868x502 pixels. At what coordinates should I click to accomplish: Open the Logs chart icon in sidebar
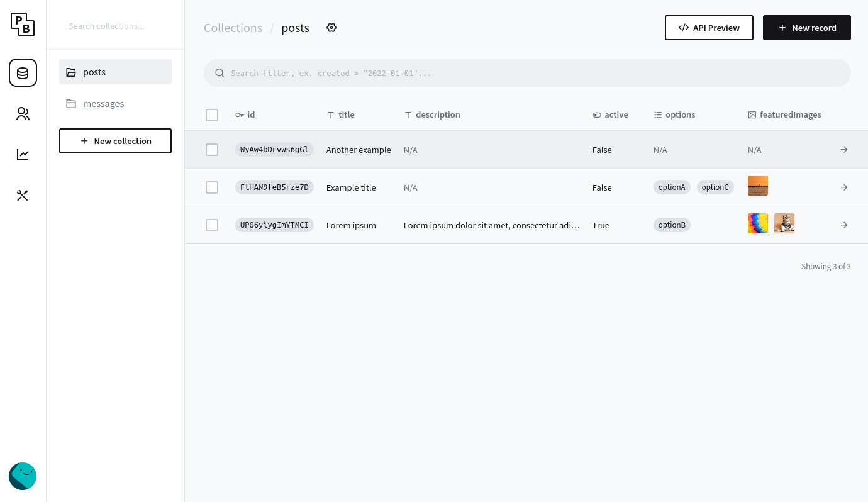pyautogui.click(x=23, y=155)
